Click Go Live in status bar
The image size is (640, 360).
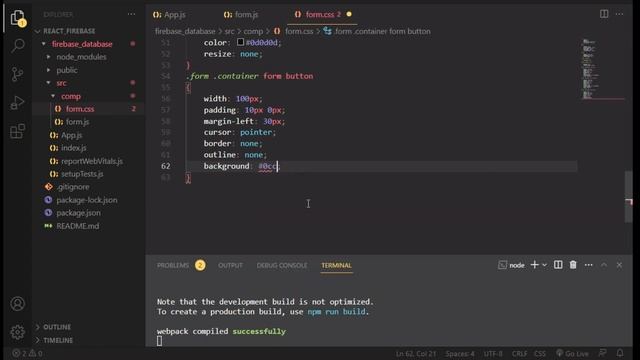[x=572, y=353]
